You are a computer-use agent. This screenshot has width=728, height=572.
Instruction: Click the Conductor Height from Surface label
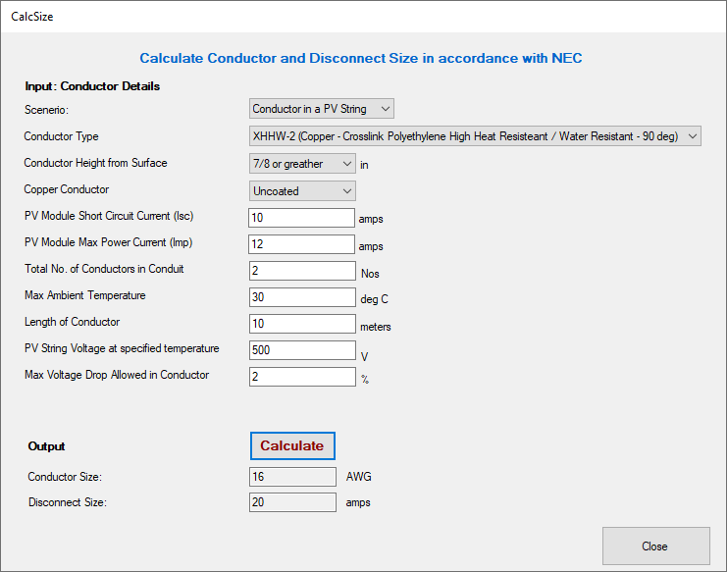pos(95,163)
